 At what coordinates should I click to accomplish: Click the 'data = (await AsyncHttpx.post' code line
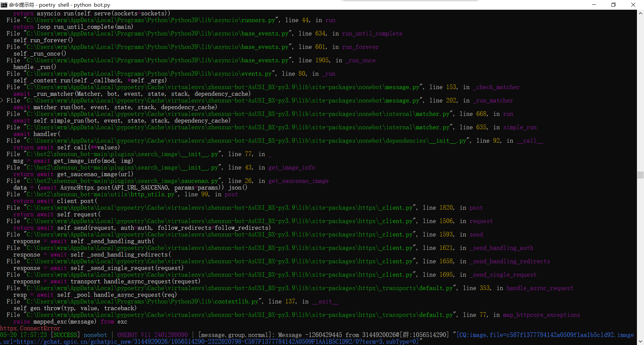pyautogui.click(x=130, y=188)
